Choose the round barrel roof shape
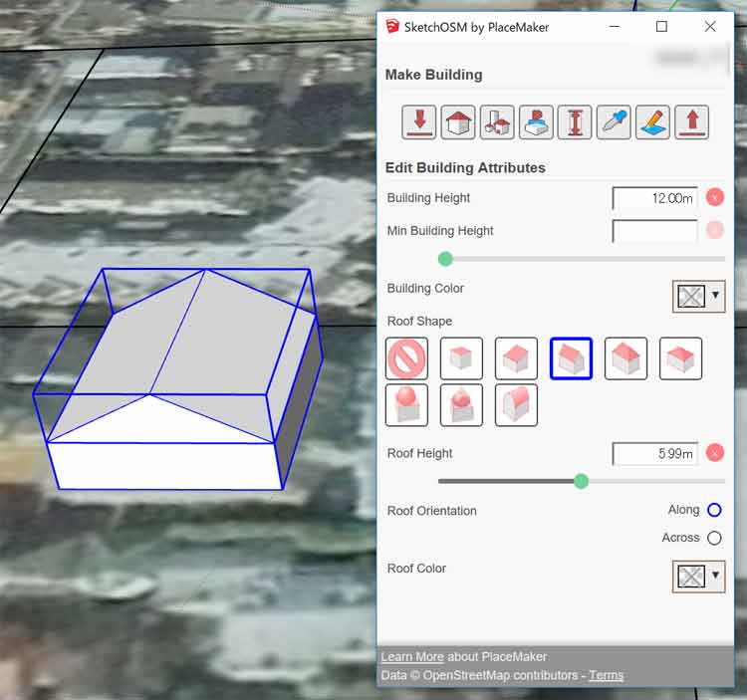Image resolution: width=747 pixels, height=700 pixels. [516, 405]
